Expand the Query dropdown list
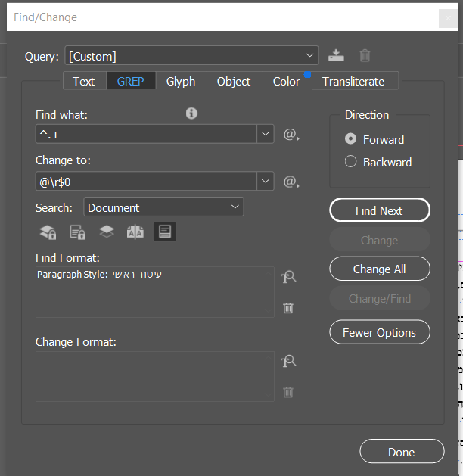 pos(310,55)
